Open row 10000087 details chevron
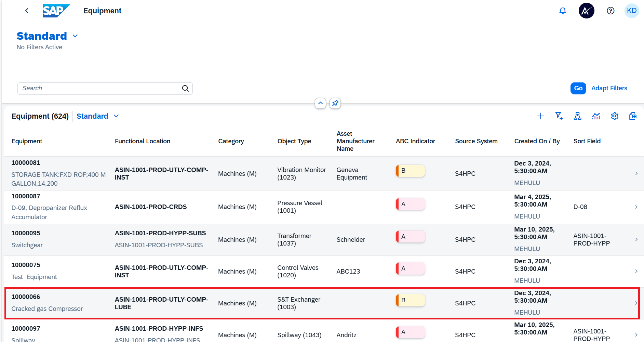The image size is (644, 342). point(636,207)
